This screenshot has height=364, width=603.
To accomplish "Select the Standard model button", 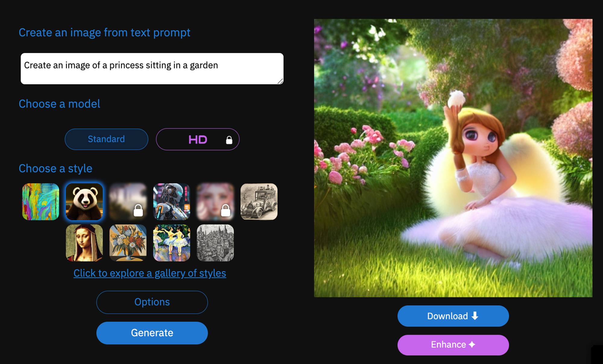I will coord(106,139).
